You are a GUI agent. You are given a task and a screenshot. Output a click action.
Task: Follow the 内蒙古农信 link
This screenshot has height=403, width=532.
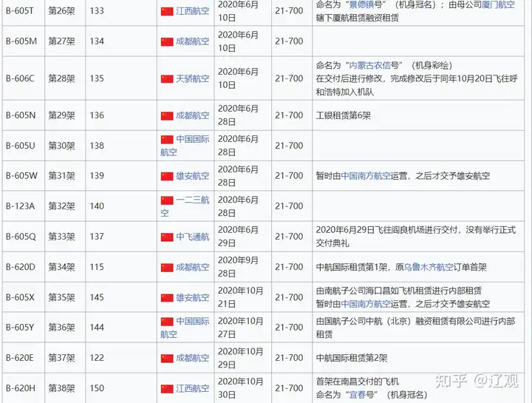[x=370, y=65]
